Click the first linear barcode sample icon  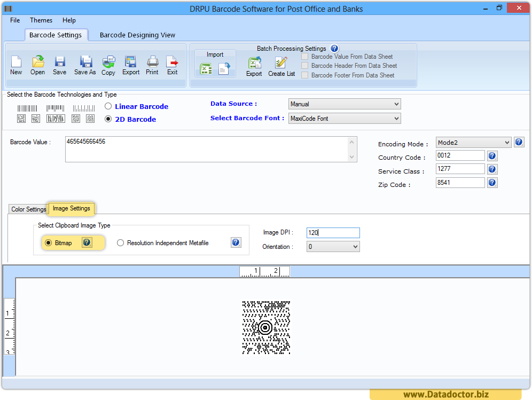(x=27, y=108)
